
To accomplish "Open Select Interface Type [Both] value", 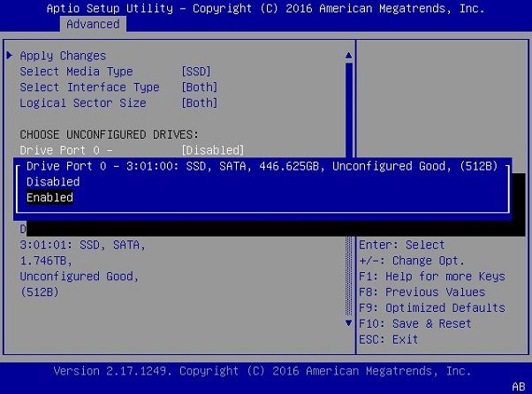I will tap(199, 87).
